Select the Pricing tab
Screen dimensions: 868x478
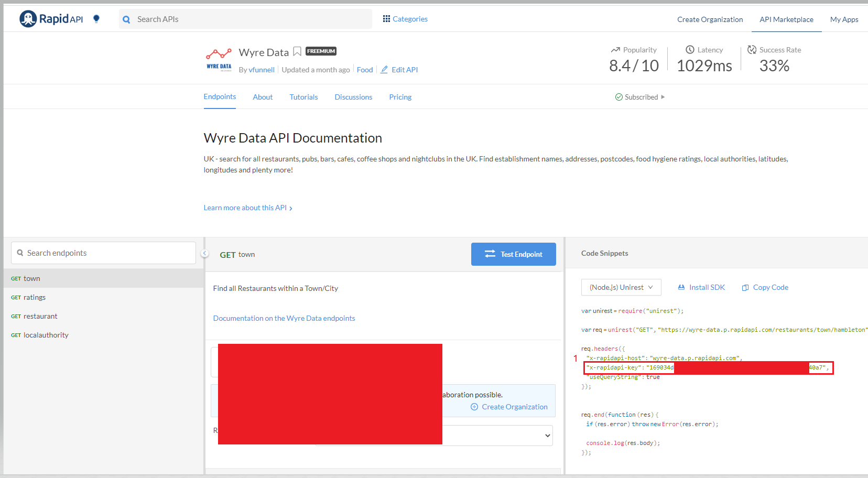[x=400, y=97]
